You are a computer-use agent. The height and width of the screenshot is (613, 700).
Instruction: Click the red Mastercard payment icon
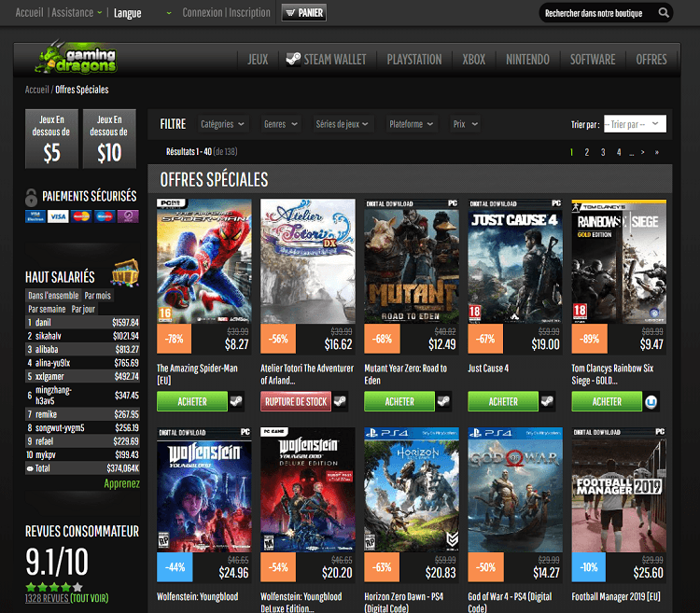coord(81,216)
